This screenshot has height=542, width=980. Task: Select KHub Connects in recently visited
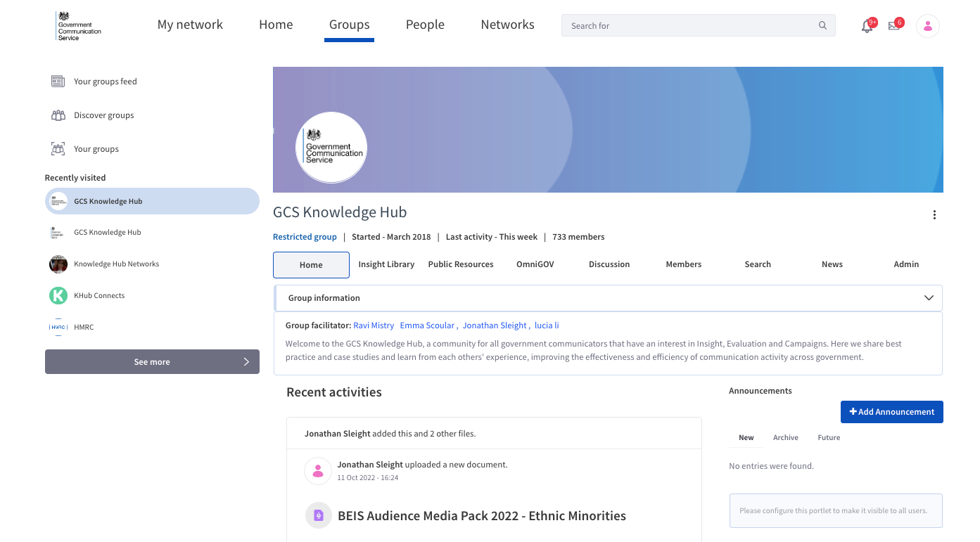tap(98, 295)
